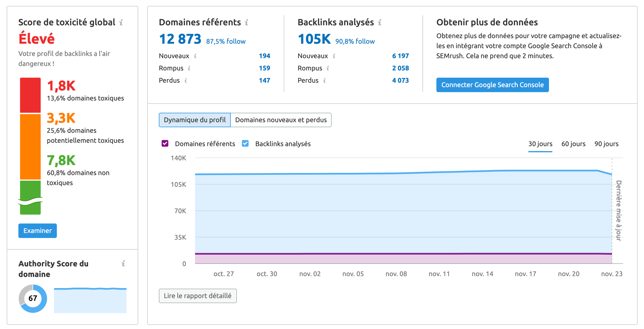
Task: Click the orange potentially toxic bar segment
Action: (30, 147)
